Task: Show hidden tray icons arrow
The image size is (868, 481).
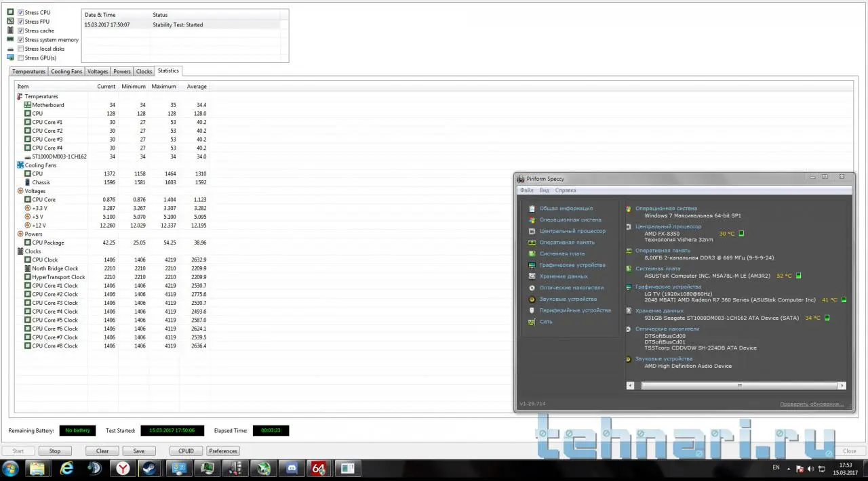Action: [789, 469]
